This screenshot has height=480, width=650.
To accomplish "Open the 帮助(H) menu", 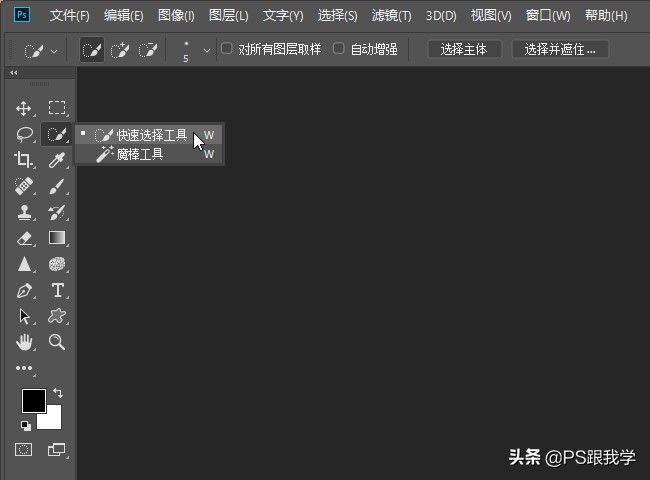I will tap(606, 16).
